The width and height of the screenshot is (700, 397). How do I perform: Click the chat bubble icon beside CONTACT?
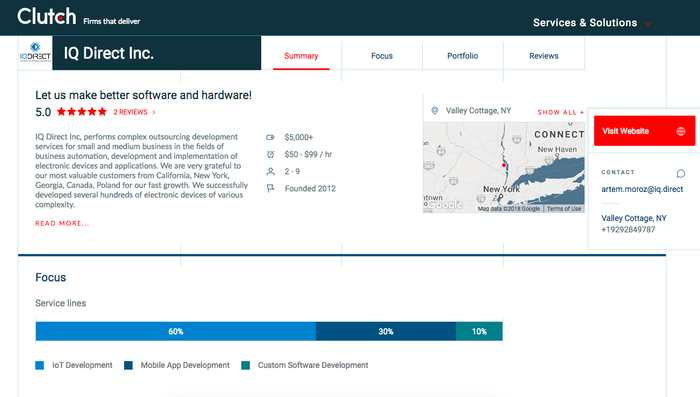(681, 173)
